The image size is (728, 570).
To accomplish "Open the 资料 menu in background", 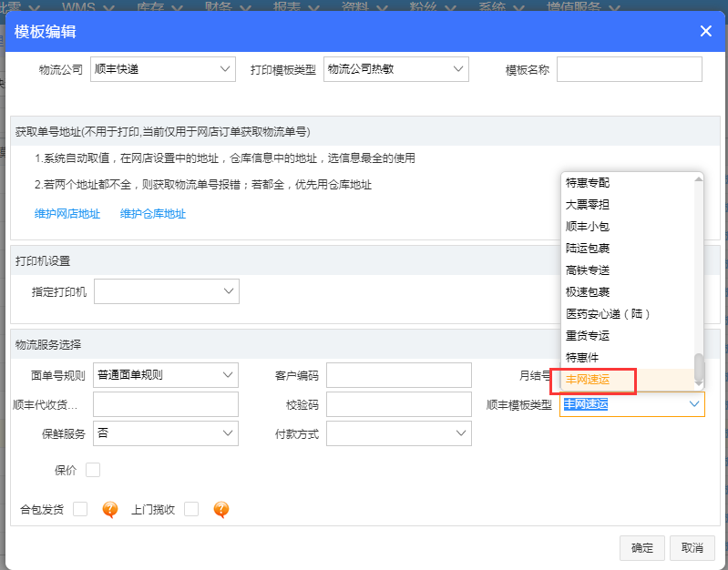I will (x=364, y=6).
